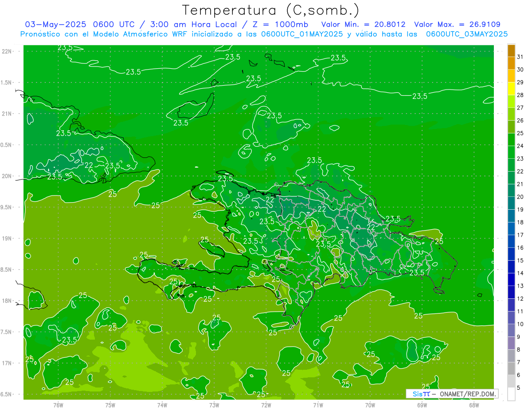Pick the purple swatch between 8 and 9
This screenshot has width=532, height=411.
click(511, 343)
